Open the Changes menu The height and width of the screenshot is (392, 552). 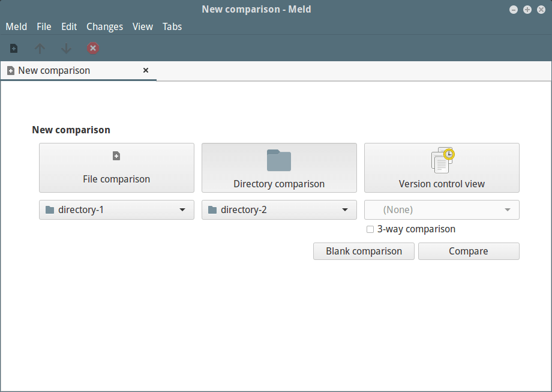104,26
